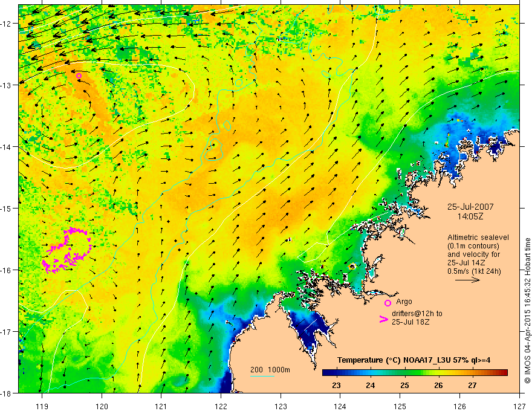
Task: Select the Argo float marker on the map
Action: point(79,76)
